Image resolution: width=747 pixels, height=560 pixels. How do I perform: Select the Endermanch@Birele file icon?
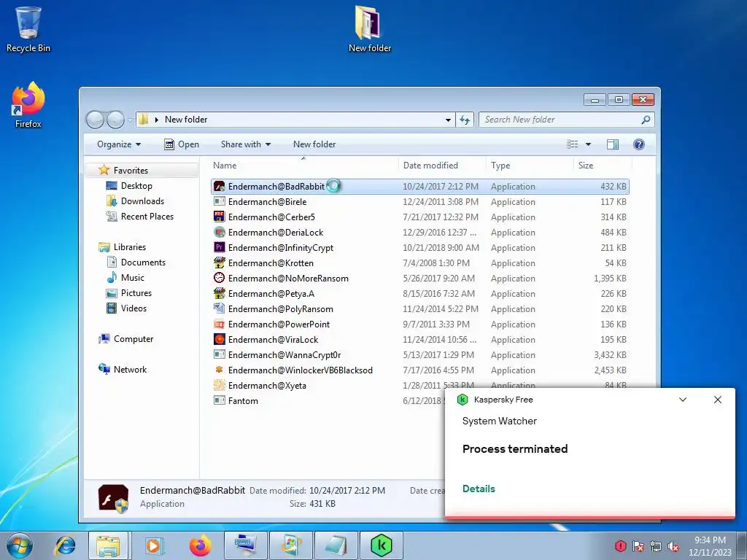pos(219,201)
